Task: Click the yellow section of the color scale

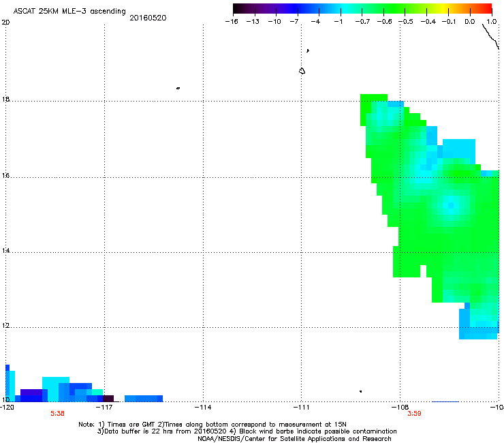Action: [444, 9]
